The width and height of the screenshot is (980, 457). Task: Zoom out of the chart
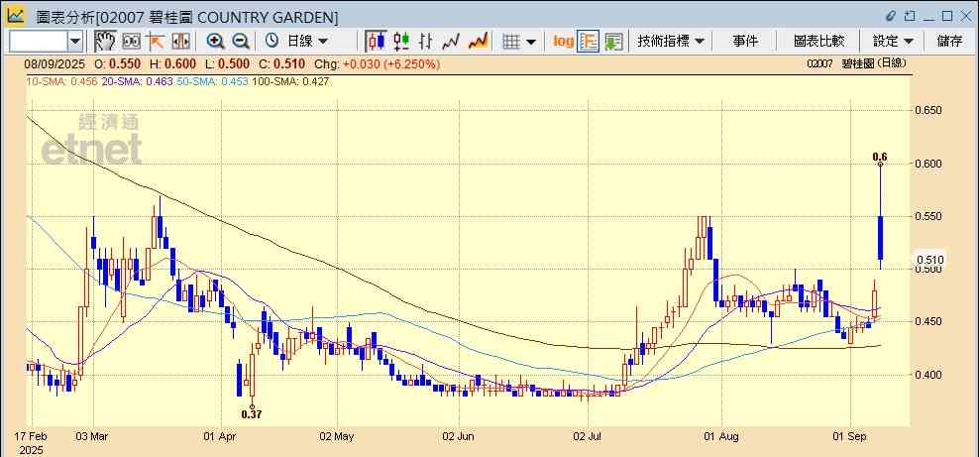pyautogui.click(x=241, y=42)
